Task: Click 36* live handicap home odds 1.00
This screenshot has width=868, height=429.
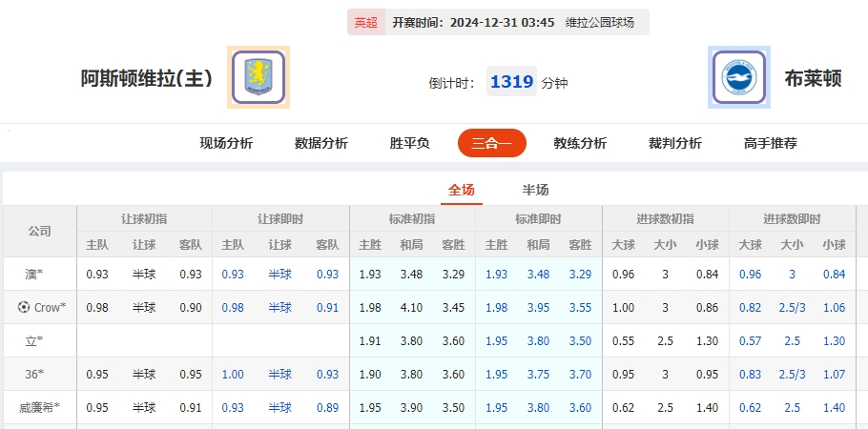Action: coord(233,375)
